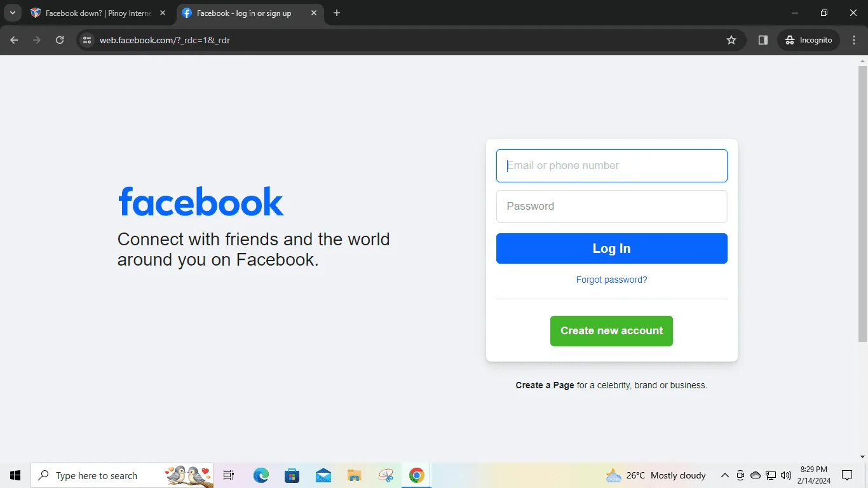Open the Mail app in taskbar

point(323,475)
